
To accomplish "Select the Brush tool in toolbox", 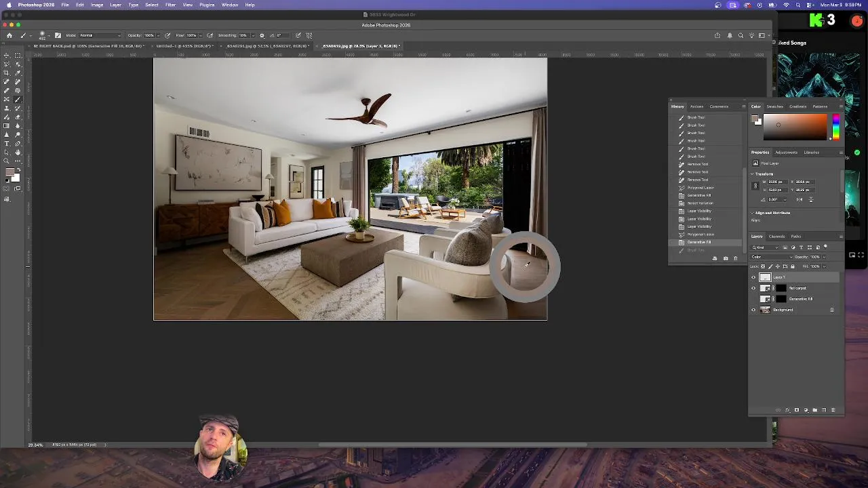I will coord(18,100).
